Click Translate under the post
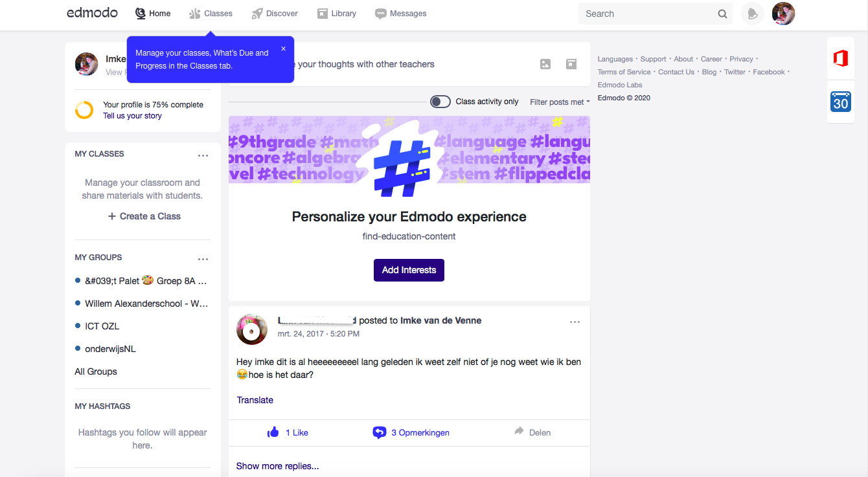868x477 pixels. click(255, 400)
